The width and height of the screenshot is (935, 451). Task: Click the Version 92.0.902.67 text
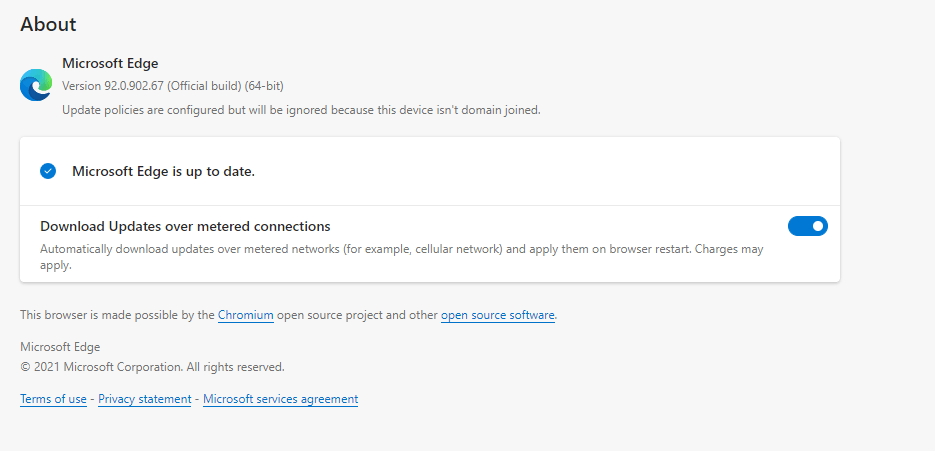click(173, 86)
